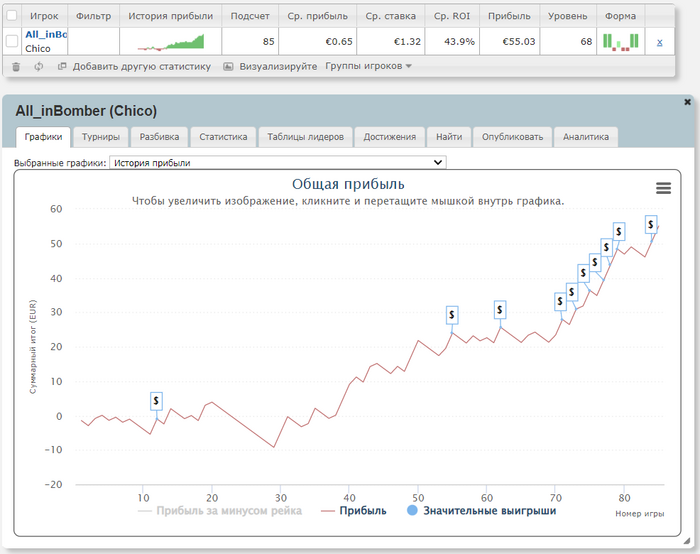Click the €0.65 average profit cell
Image resolution: width=700 pixels, height=554 pixels.
pyautogui.click(x=317, y=42)
